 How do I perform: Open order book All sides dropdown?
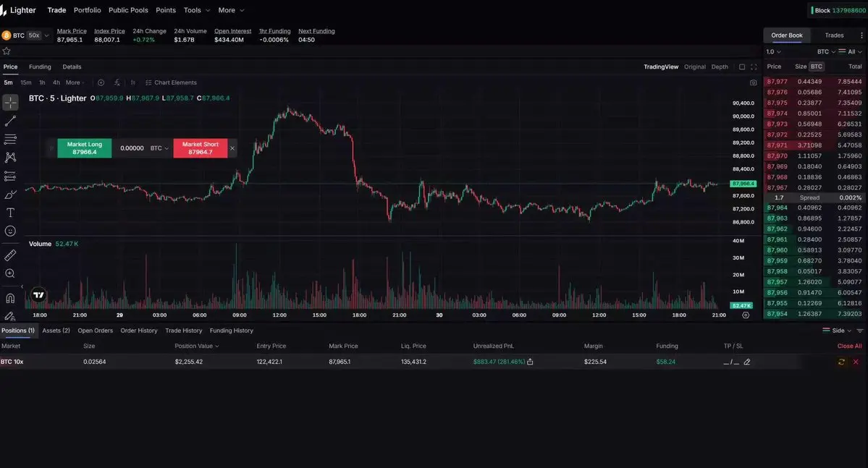851,51
